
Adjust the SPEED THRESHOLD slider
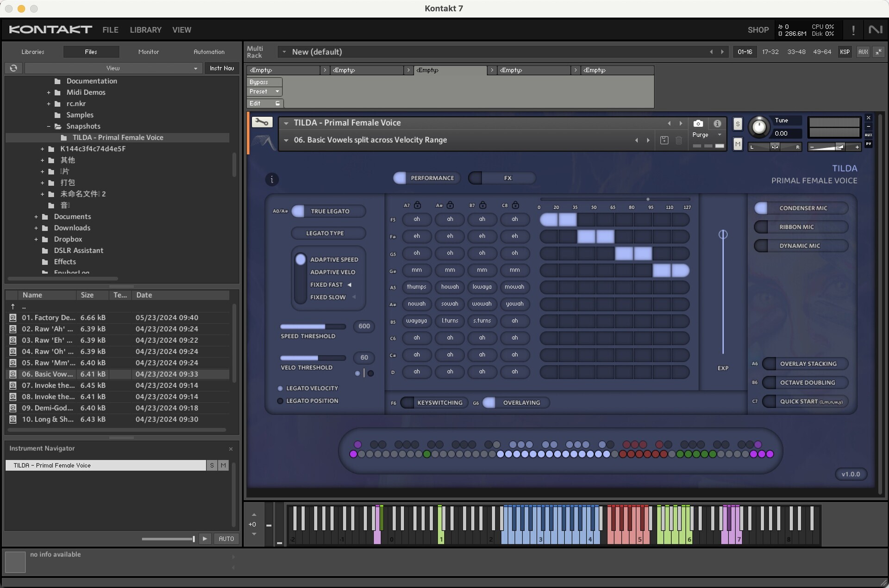[x=313, y=327]
